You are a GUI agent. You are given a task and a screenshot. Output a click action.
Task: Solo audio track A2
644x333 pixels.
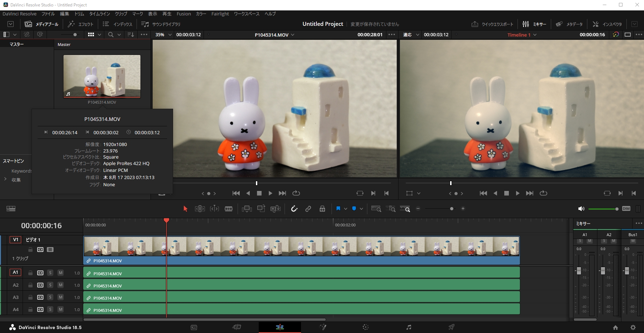pos(50,285)
